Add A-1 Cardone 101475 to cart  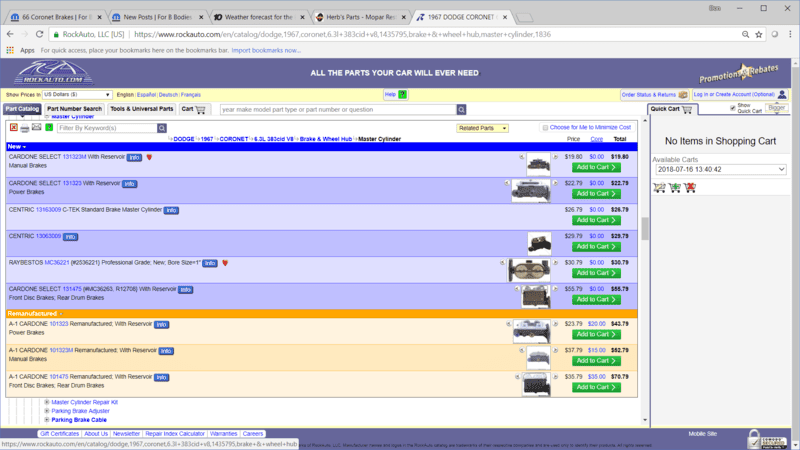596,387
